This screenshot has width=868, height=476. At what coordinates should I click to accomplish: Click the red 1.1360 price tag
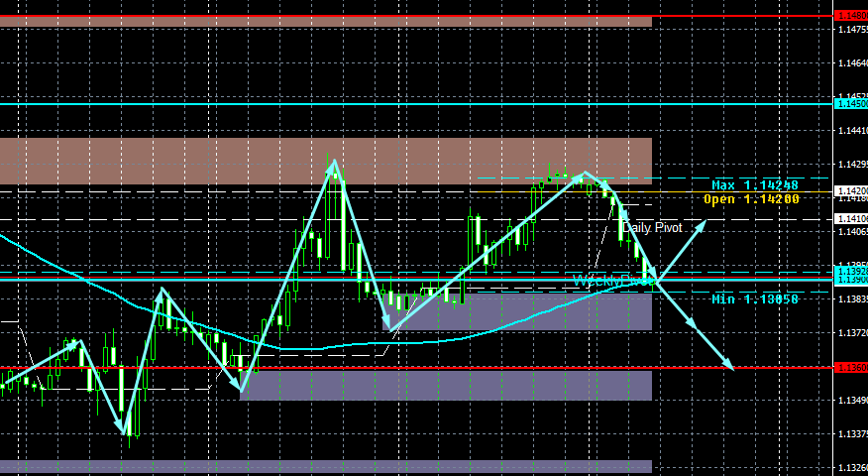click(x=851, y=367)
